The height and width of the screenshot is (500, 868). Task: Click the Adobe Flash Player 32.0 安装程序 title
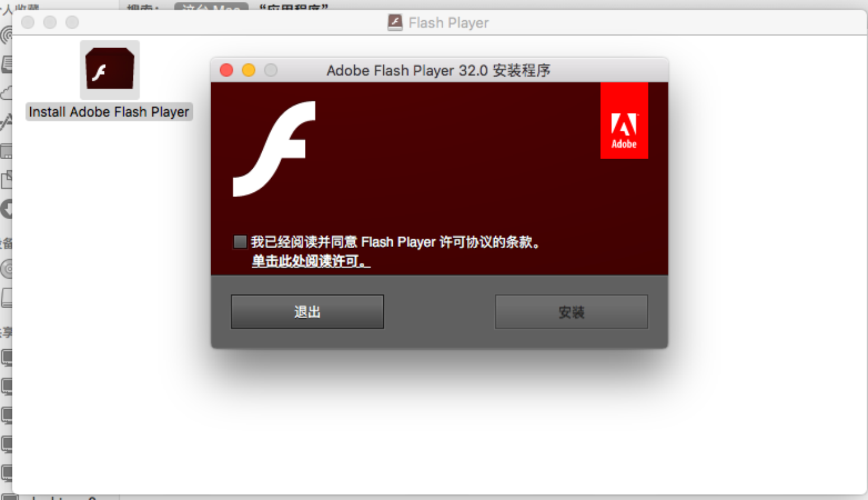pos(438,71)
